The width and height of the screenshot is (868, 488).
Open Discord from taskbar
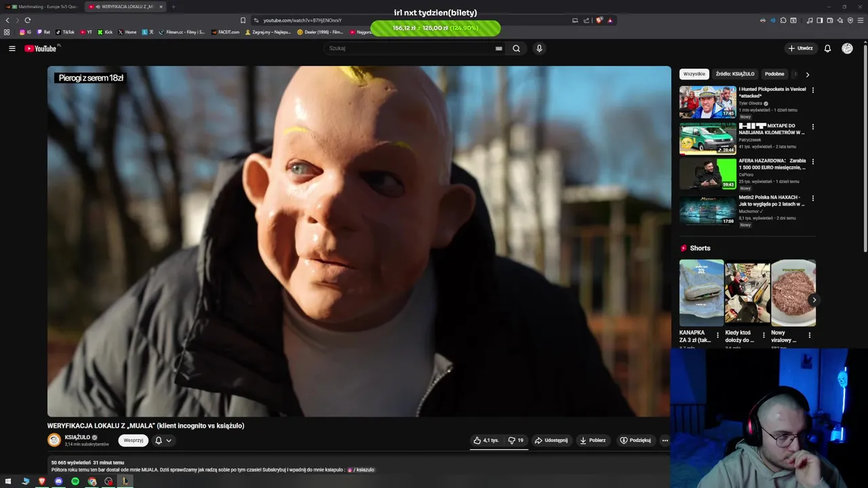(x=58, y=481)
